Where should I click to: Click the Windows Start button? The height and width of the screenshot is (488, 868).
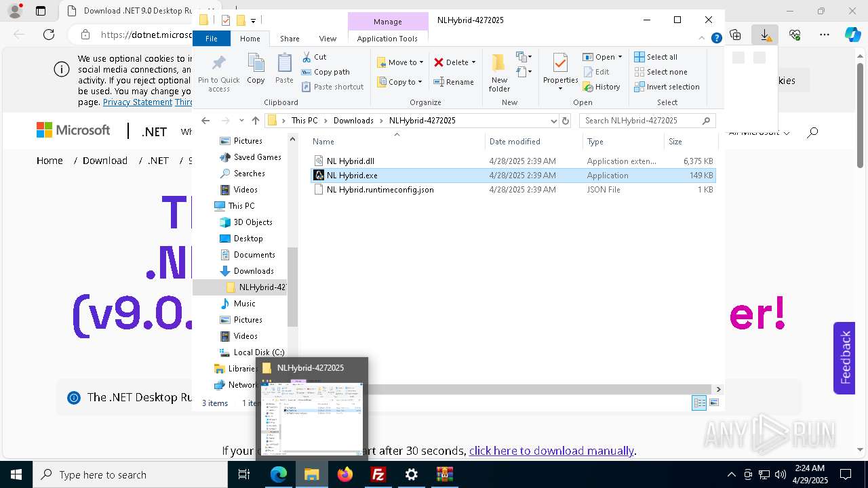(16, 474)
